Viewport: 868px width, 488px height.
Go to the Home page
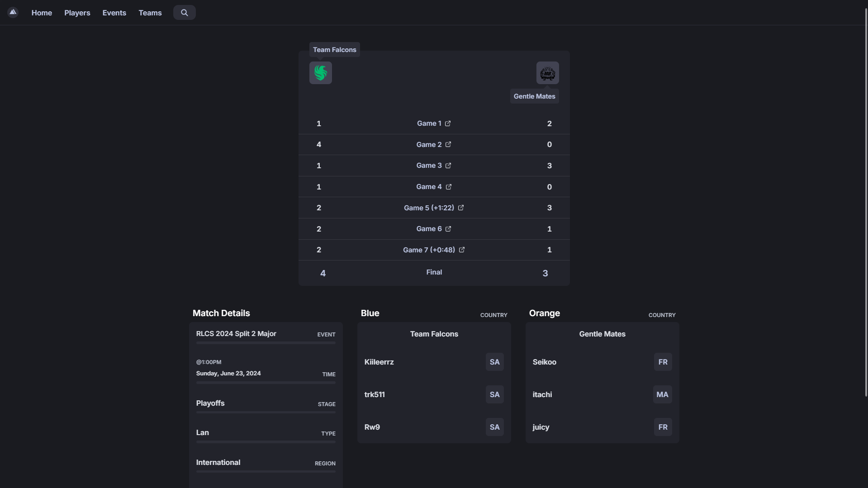42,13
